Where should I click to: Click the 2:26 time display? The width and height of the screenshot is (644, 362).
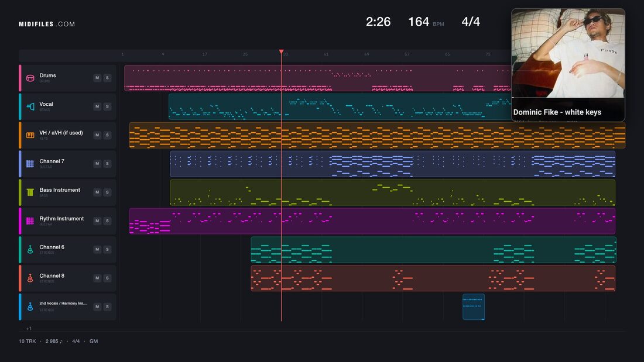pos(378,22)
